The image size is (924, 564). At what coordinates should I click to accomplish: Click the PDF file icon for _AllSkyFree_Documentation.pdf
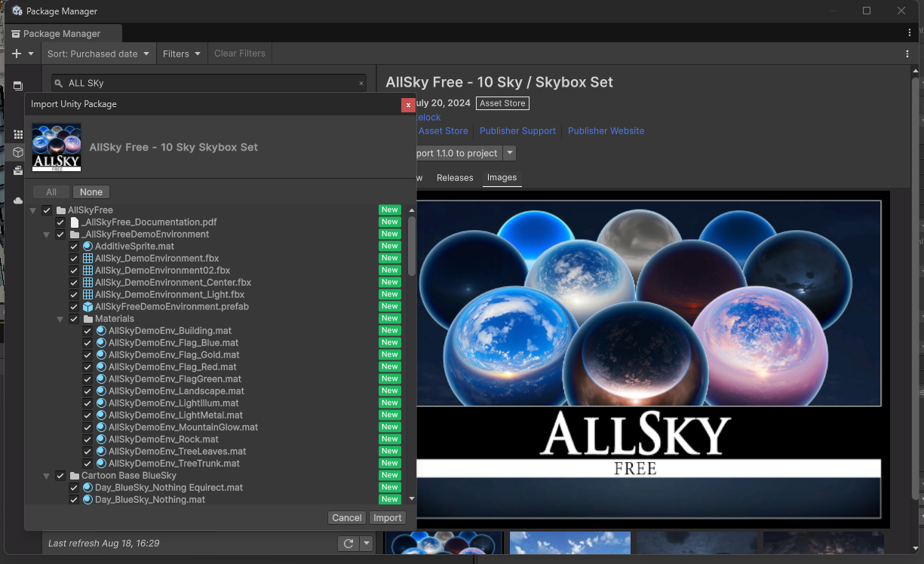[74, 222]
